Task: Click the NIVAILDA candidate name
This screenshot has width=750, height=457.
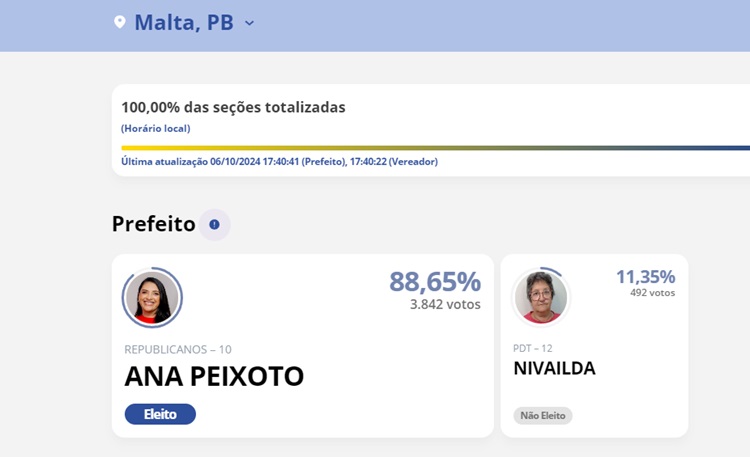Action: coord(554,368)
